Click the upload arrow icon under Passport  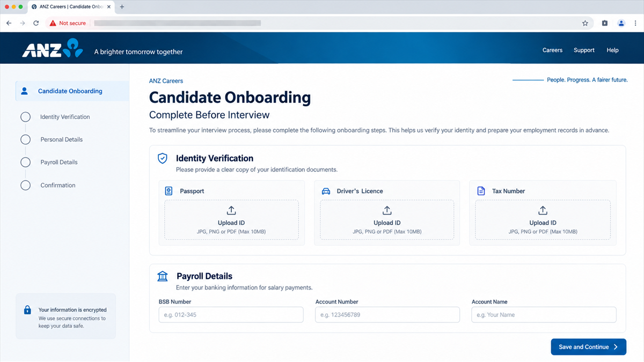231,210
